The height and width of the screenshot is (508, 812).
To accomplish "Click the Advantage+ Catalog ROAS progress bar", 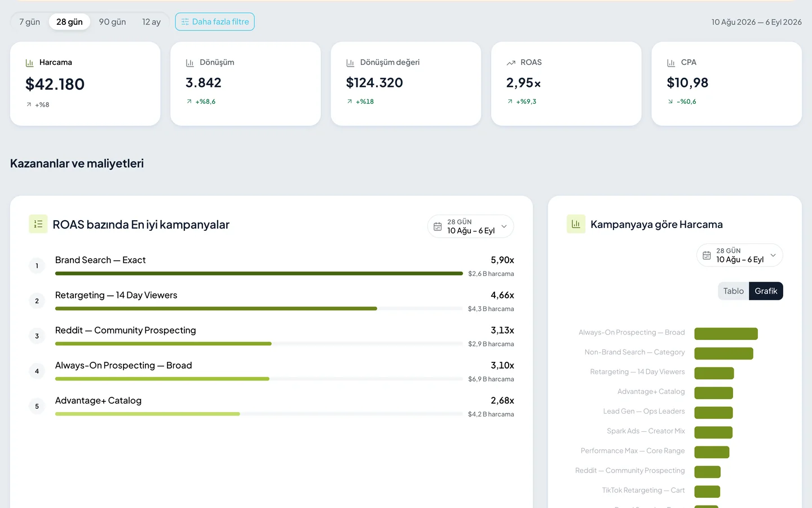I will (x=259, y=414).
